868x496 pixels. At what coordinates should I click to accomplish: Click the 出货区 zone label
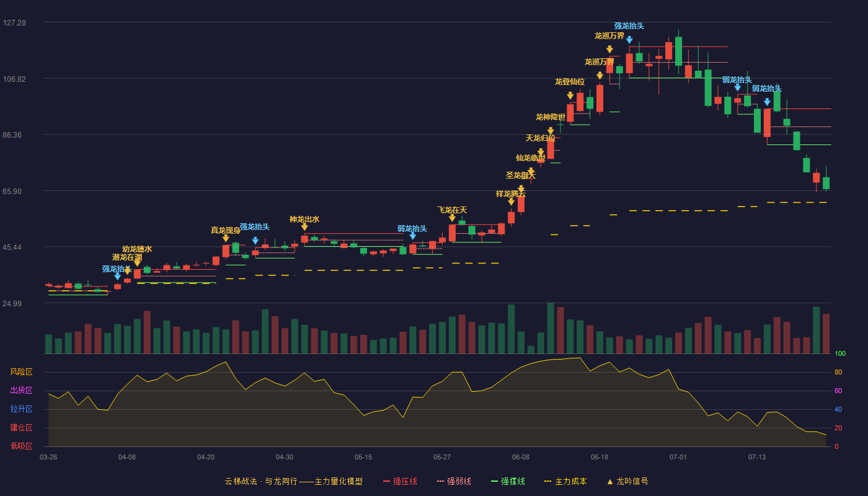click(x=21, y=391)
